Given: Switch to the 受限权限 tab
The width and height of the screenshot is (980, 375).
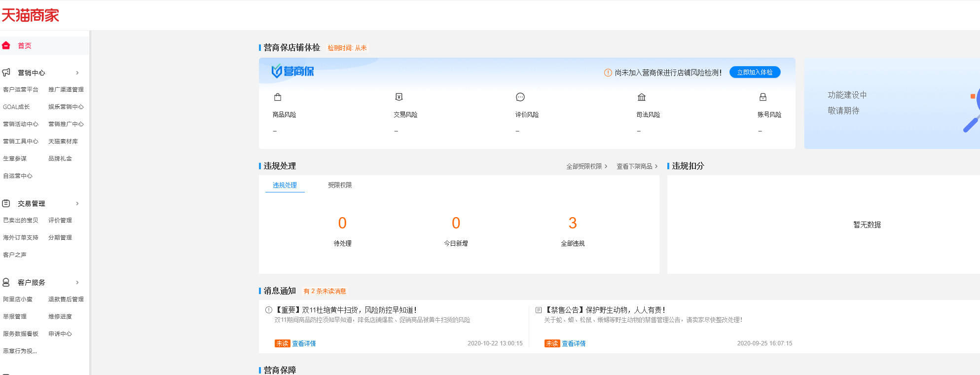Looking at the screenshot, I should pos(340,185).
